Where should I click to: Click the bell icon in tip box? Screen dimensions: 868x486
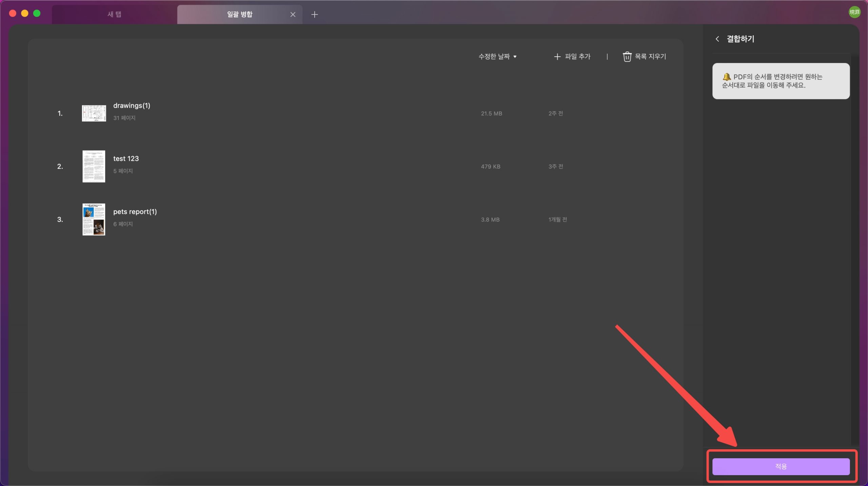(x=726, y=77)
